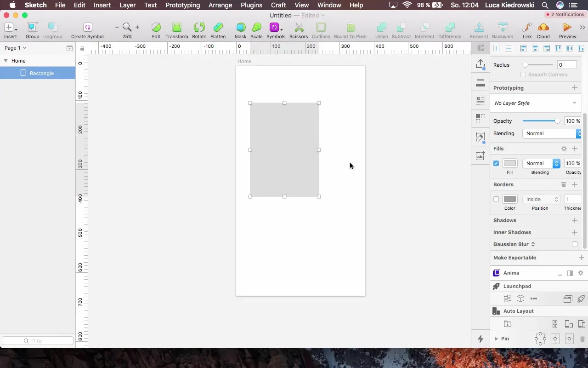
Task: Collapse the Home artboard layer group
Action: click(6, 61)
